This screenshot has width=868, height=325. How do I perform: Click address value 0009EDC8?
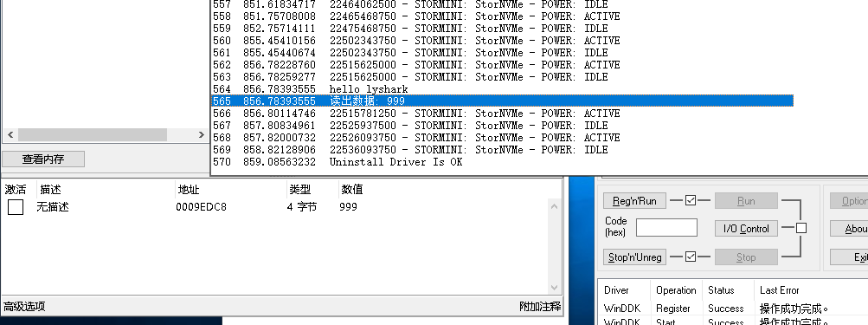[x=201, y=207]
